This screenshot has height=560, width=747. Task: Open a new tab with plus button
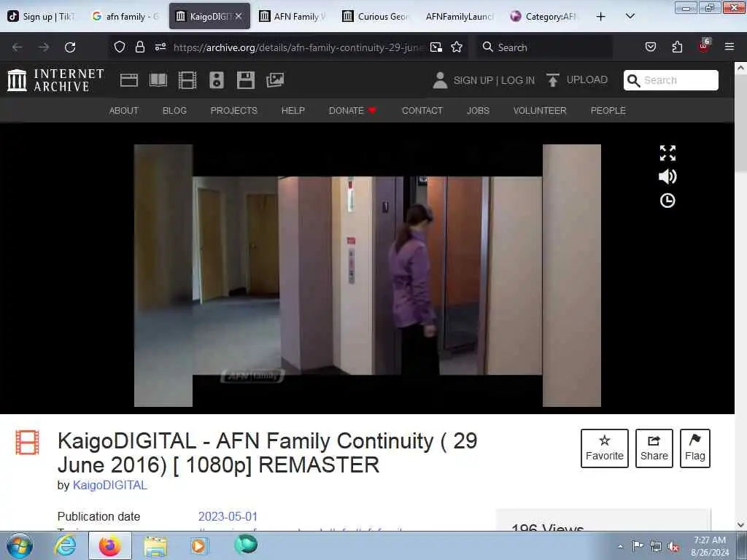click(x=601, y=17)
